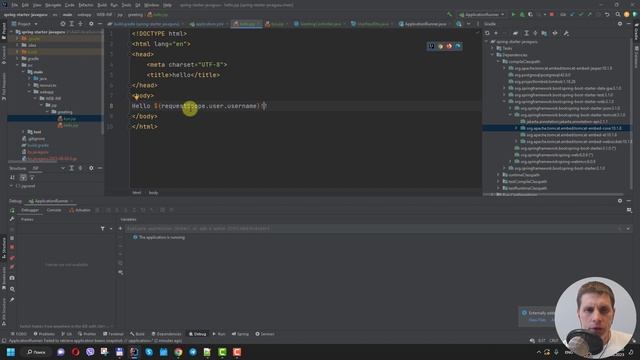Open in IntelliJ built-in preview browser icon
This screenshot has width=640, height=360.
431,46
